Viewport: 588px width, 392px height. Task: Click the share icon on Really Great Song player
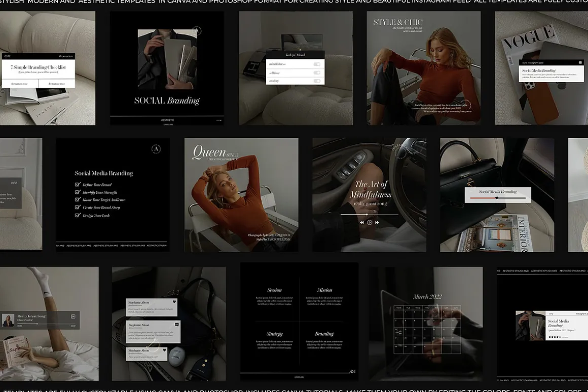click(73, 317)
